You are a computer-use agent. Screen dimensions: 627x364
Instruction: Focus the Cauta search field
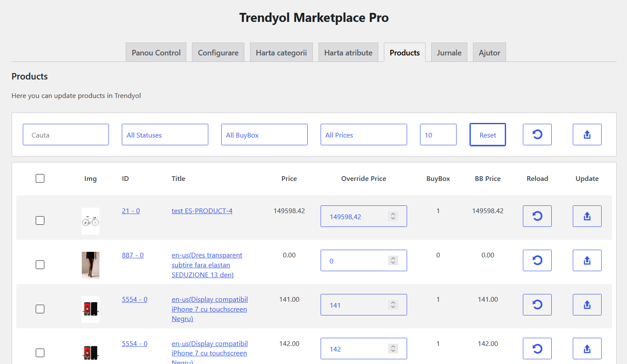pyautogui.click(x=66, y=135)
